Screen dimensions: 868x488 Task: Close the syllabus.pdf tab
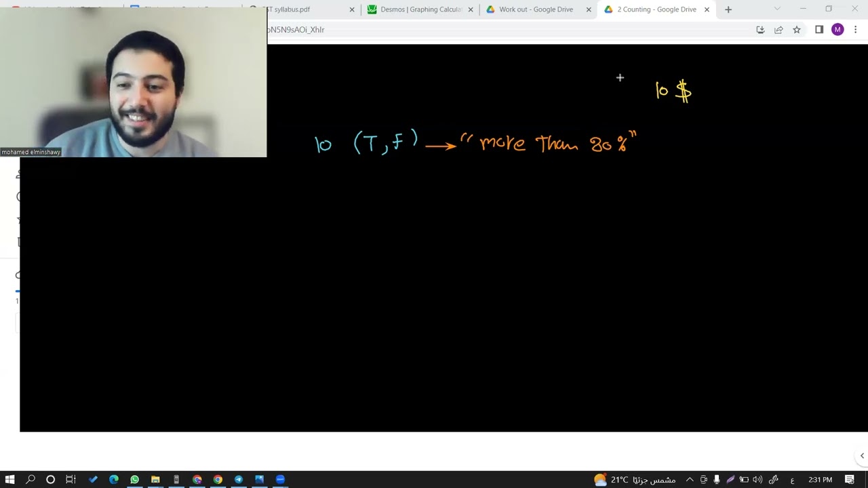click(352, 9)
